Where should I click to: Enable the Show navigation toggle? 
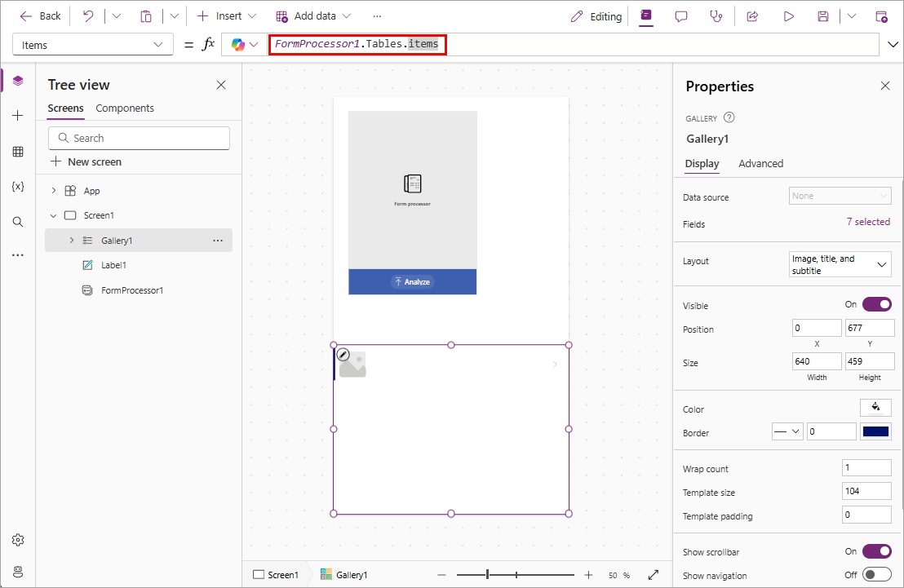coord(876,575)
